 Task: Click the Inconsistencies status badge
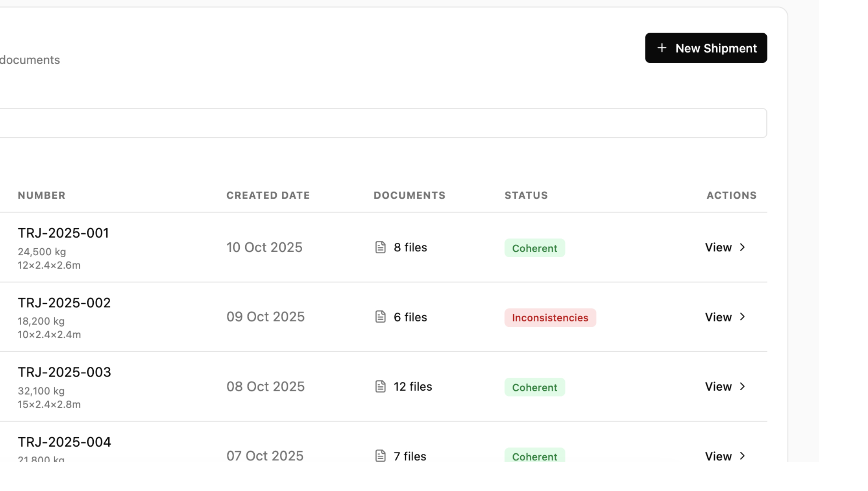coord(550,318)
